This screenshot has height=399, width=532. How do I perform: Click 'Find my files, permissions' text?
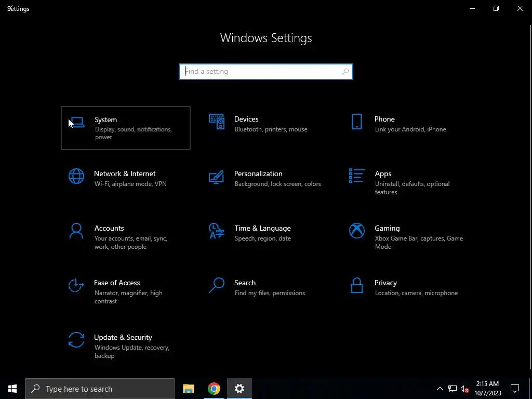coord(270,293)
